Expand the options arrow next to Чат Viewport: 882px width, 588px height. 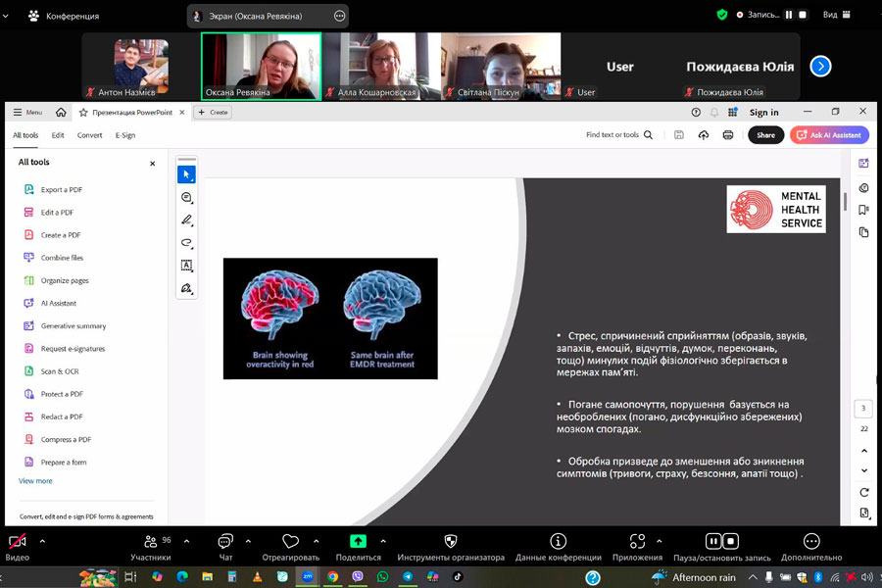248,541
